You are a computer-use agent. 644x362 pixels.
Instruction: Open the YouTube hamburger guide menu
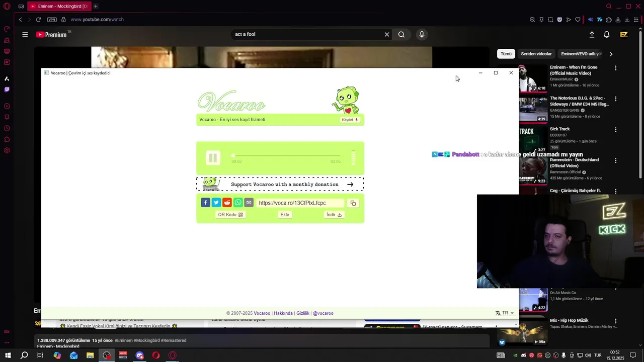pos(25,35)
